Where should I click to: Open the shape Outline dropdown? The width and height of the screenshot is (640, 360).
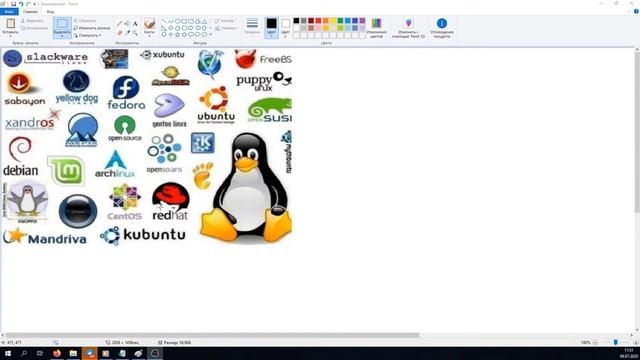[225, 20]
